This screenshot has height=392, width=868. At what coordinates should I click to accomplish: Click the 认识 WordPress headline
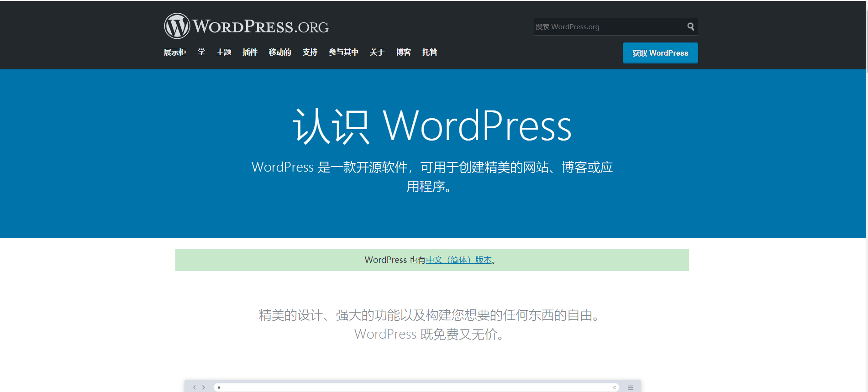(432, 126)
